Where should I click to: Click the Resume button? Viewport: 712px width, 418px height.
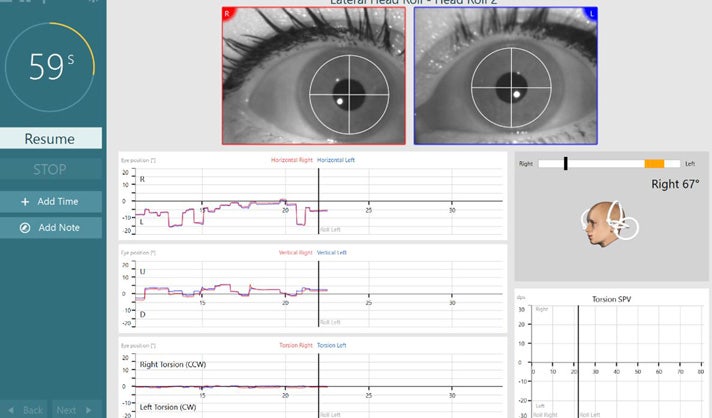(50, 138)
